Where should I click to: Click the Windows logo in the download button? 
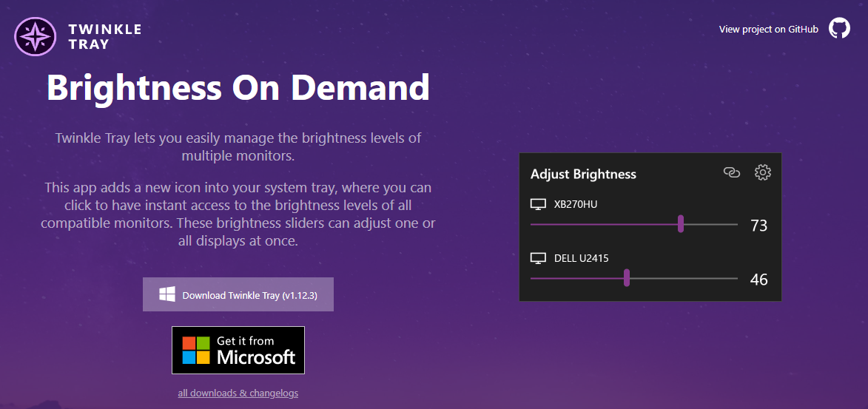[x=167, y=294]
